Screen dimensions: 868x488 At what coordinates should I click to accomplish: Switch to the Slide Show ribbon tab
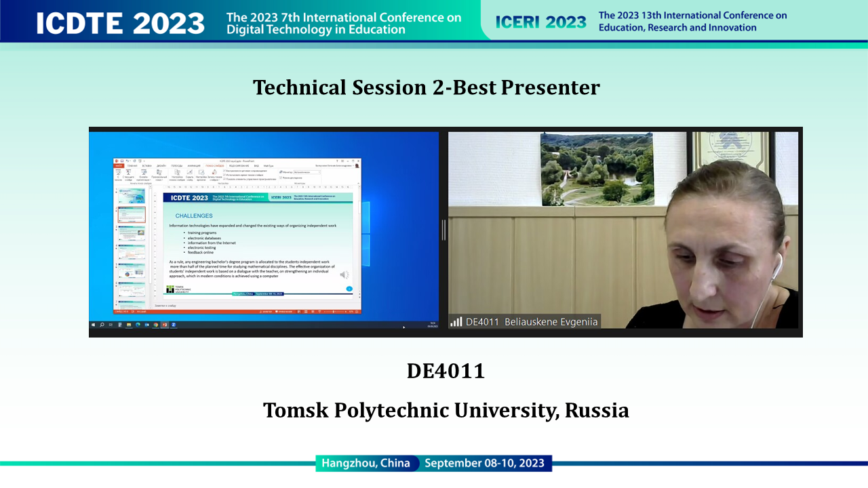(214, 165)
